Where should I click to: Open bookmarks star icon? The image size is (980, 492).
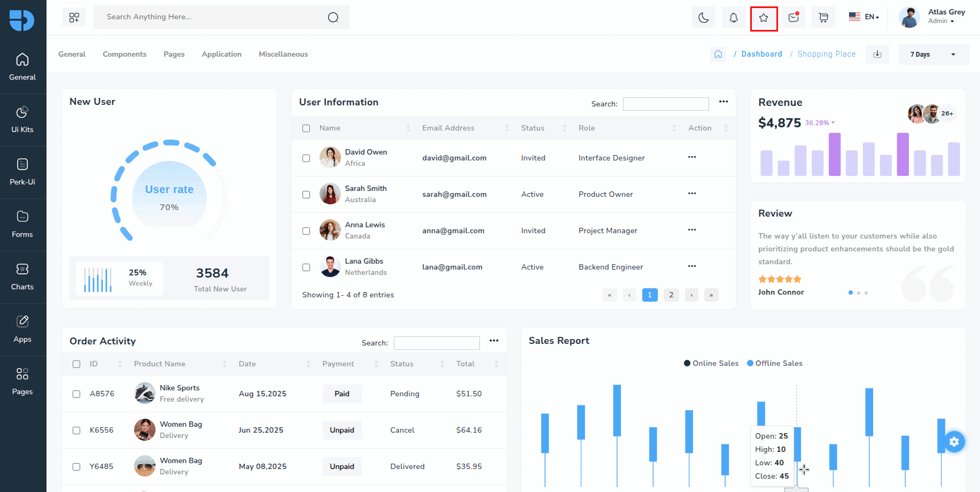click(764, 18)
